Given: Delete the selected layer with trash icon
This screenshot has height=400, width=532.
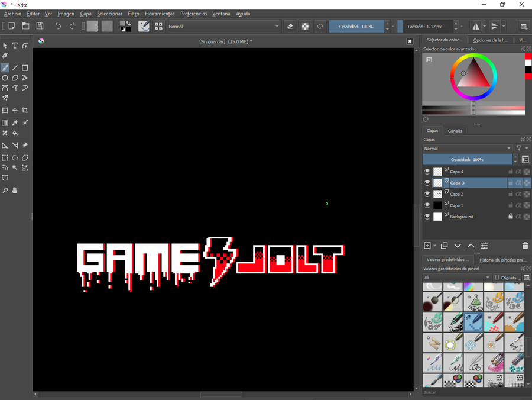Looking at the screenshot, I should [x=525, y=246].
